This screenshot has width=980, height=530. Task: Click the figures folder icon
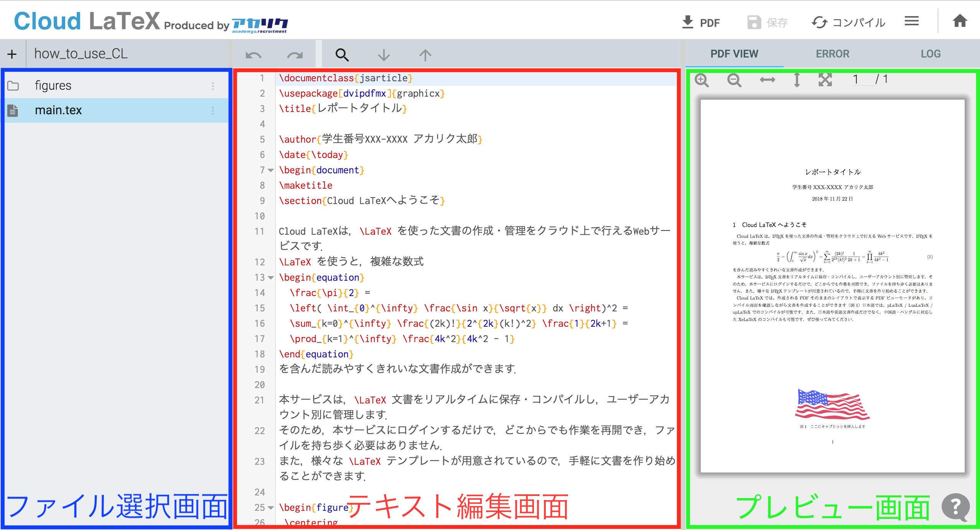point(13,86)
